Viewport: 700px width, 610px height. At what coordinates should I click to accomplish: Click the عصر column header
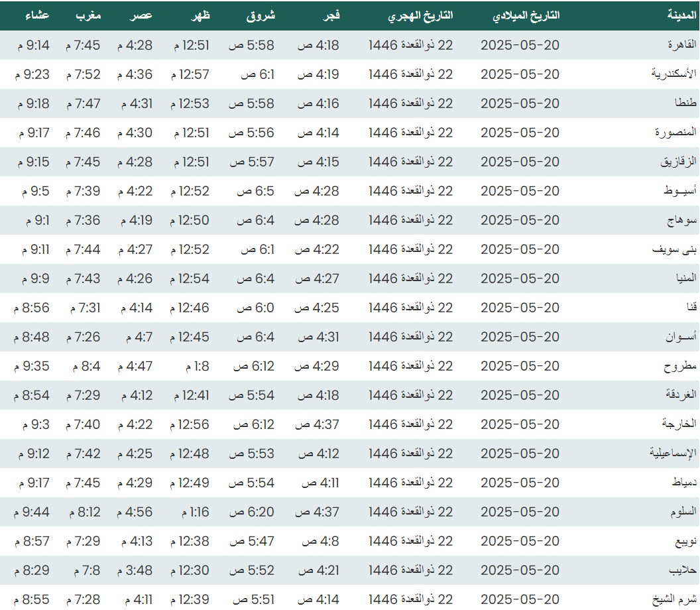(x=144, y=15)
